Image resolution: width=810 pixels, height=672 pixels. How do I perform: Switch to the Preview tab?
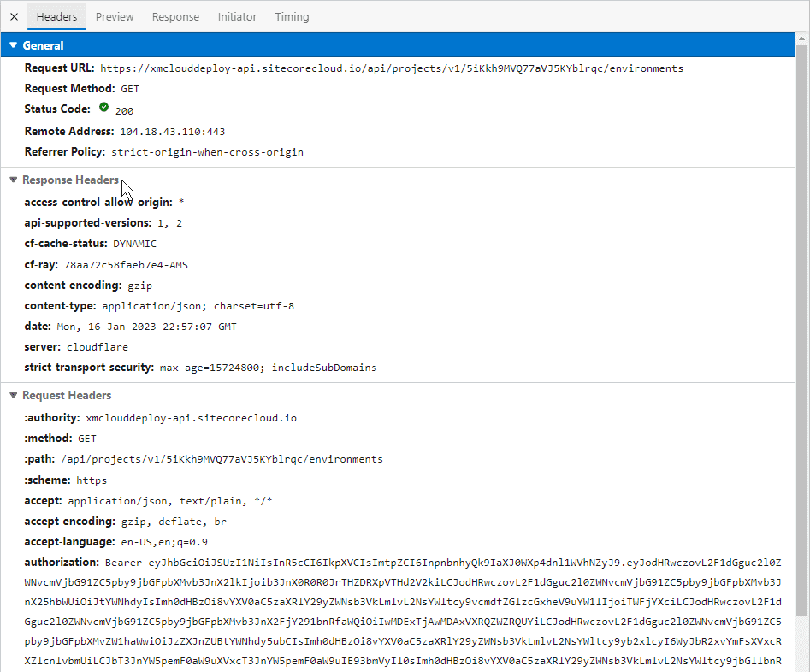click(x=115, y=16)
